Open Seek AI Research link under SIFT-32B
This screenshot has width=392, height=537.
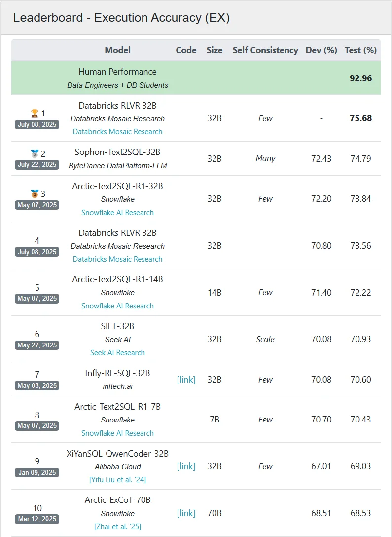point(118,353)
